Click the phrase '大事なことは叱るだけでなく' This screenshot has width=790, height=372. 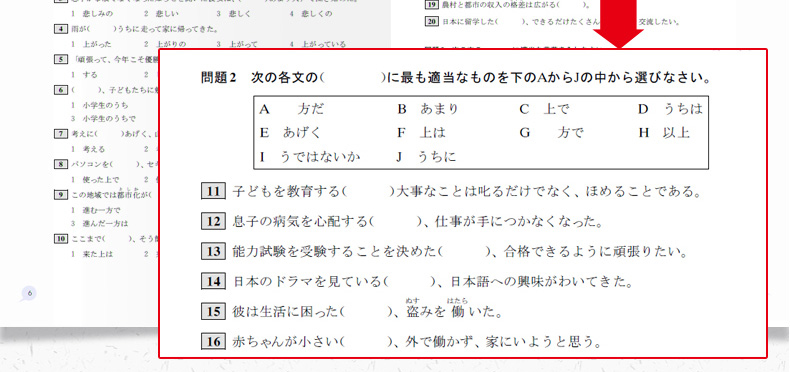click(484, 192)
